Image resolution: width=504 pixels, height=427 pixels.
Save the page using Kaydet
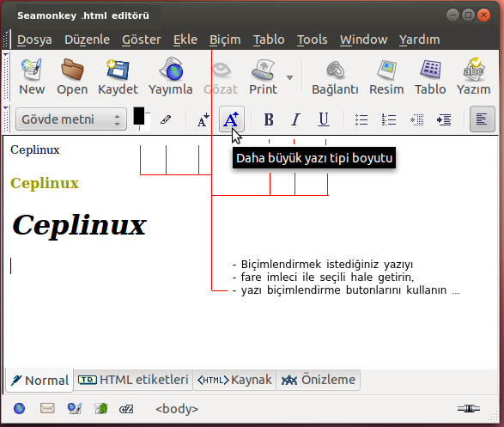pyautogui.click(x=118, y=76)
